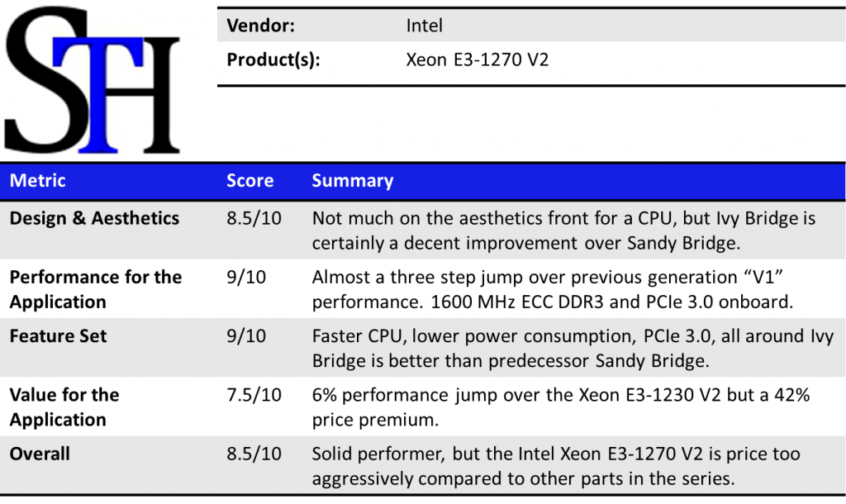The image size is (846, 504).
Task: Select the Feature Set row label
Action: [x=59, y=336]
